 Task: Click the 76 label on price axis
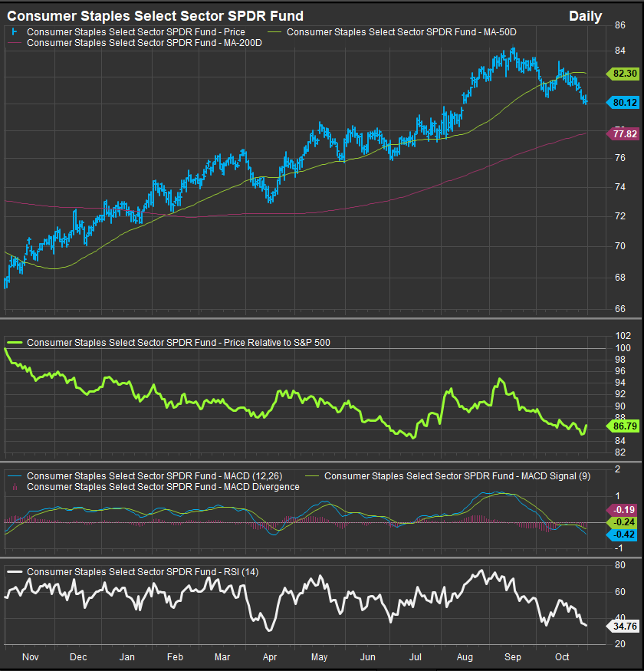(620, 158)
